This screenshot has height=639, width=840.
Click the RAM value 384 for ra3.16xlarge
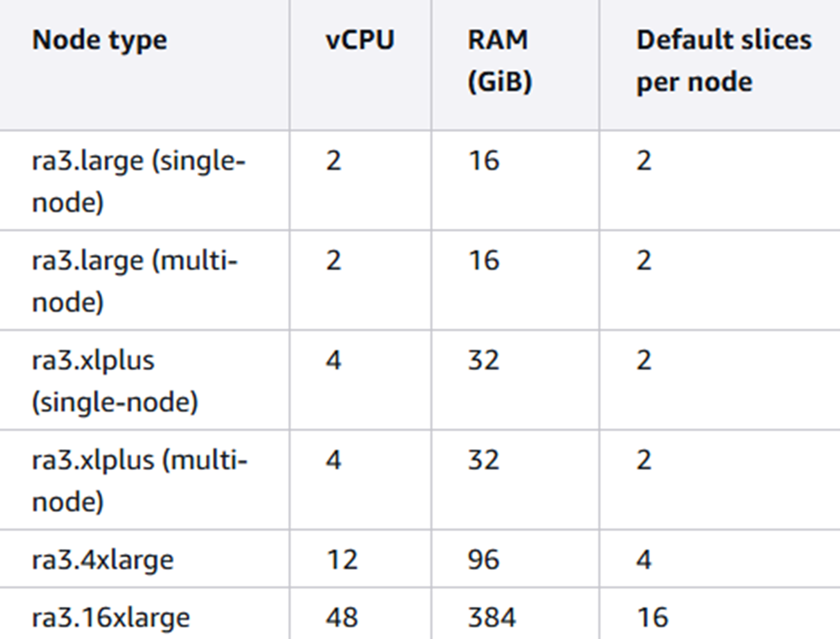tap(492, 618)
